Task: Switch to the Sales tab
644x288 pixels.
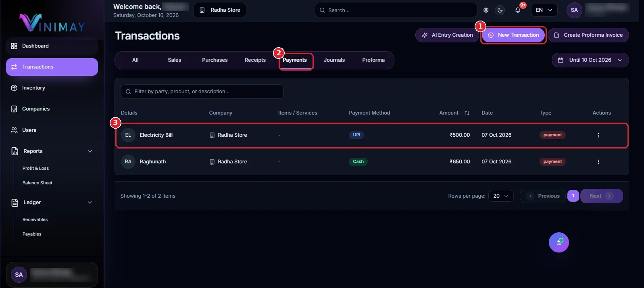Action: point(175,60)
